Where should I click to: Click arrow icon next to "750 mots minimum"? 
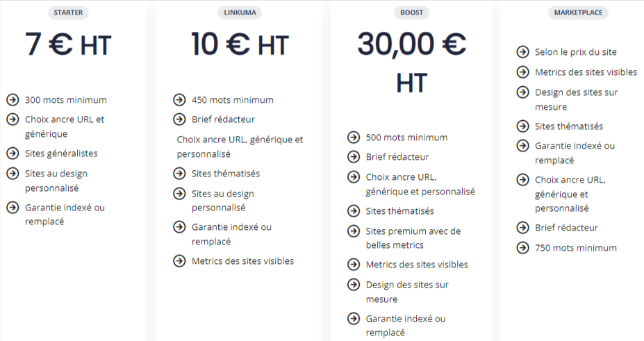(522, 248)
